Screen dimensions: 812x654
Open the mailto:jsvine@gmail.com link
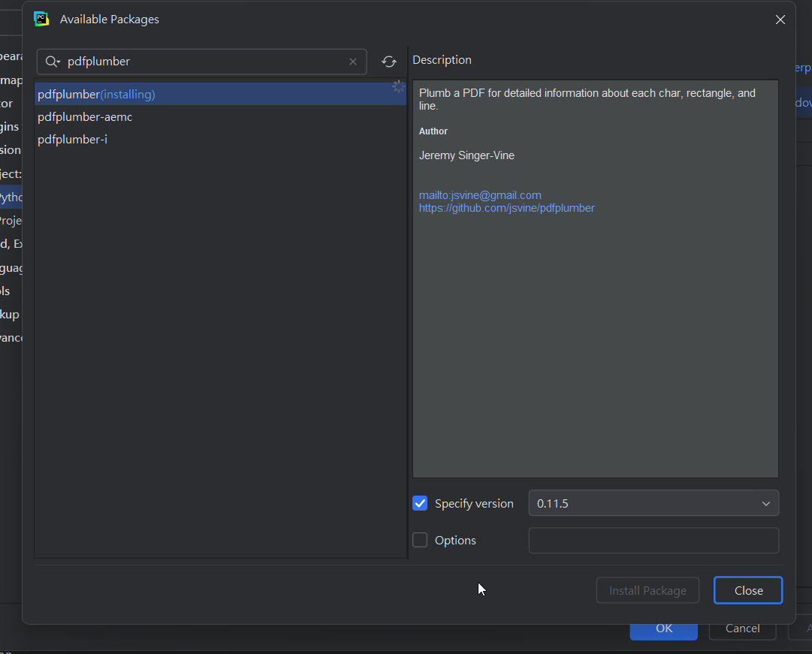480,195
